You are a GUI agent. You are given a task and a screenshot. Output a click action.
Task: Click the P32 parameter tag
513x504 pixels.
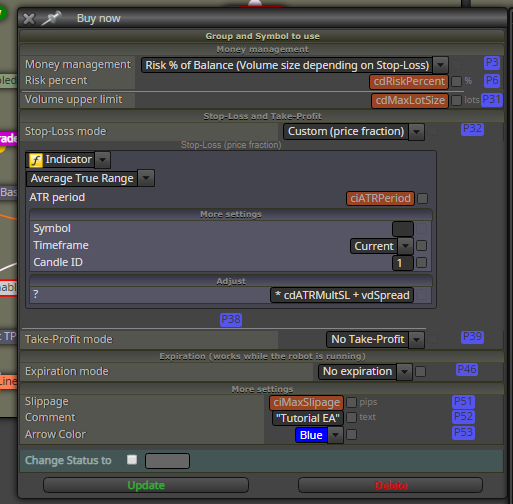pos(472,129)
